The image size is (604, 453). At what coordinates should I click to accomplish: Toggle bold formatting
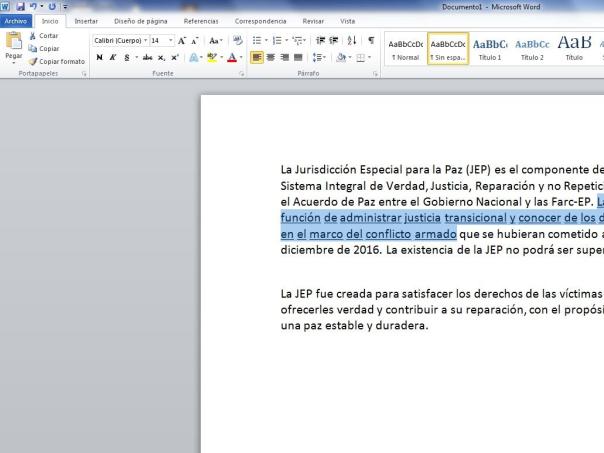[98, 58]
